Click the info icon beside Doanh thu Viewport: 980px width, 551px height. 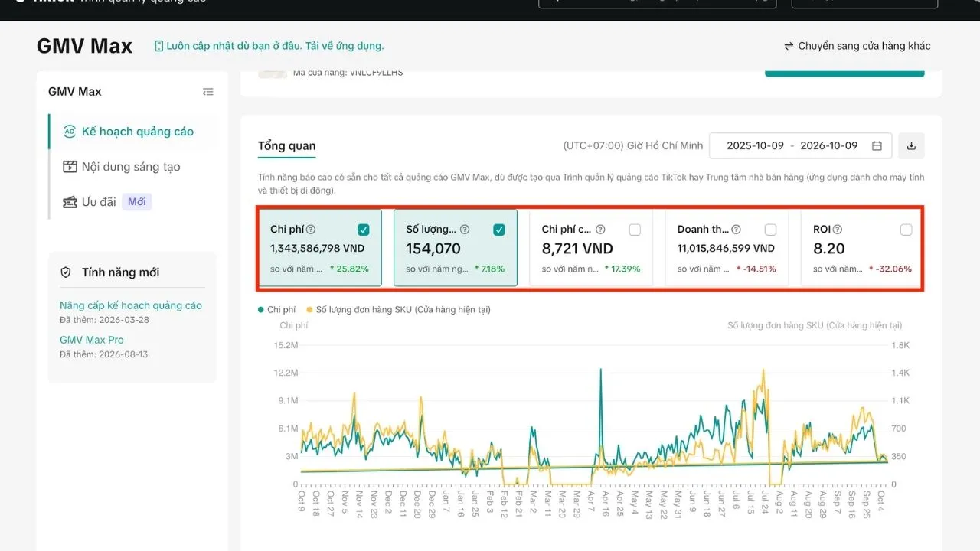click(x=736, y=230)
